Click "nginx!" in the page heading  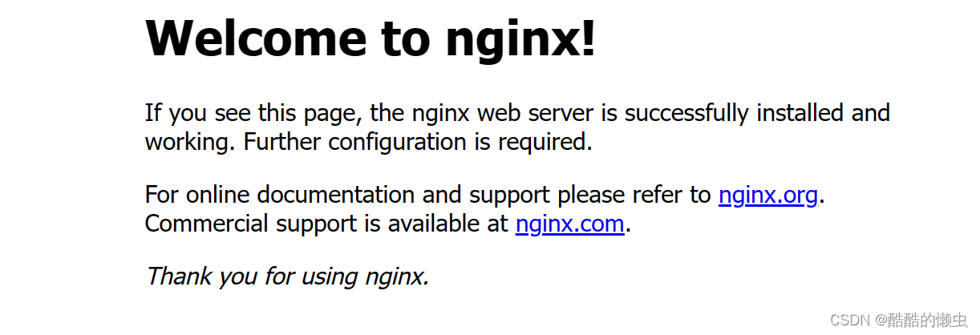521,40
